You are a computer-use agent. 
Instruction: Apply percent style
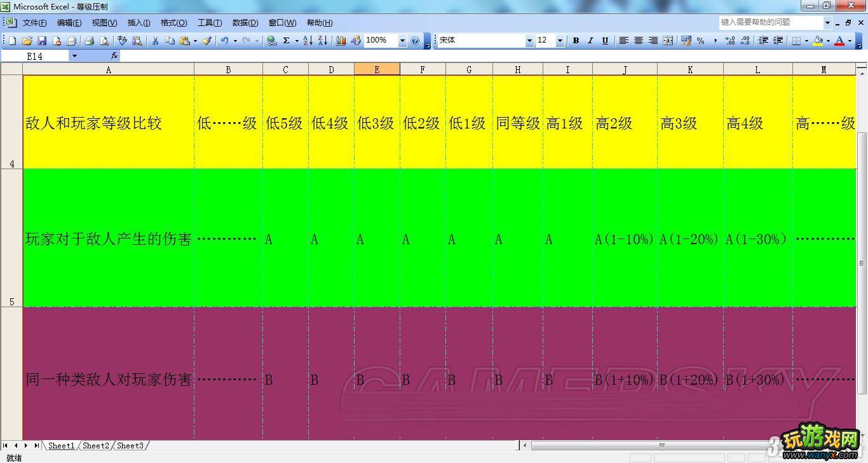(x=700, y=41)
